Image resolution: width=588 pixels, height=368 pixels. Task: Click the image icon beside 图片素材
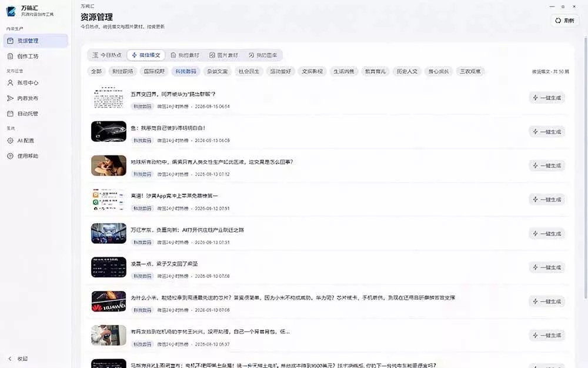tap(212, 55)
